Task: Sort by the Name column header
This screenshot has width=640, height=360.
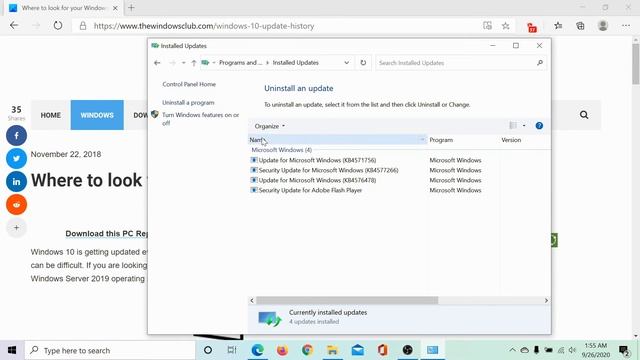Action: (x=337, y=140)
